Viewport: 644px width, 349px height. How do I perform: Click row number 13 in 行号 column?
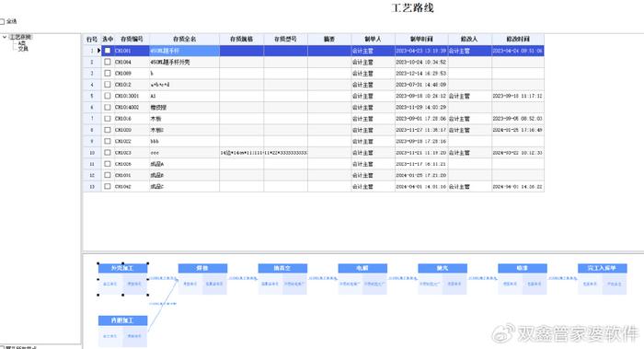point(92,186)
